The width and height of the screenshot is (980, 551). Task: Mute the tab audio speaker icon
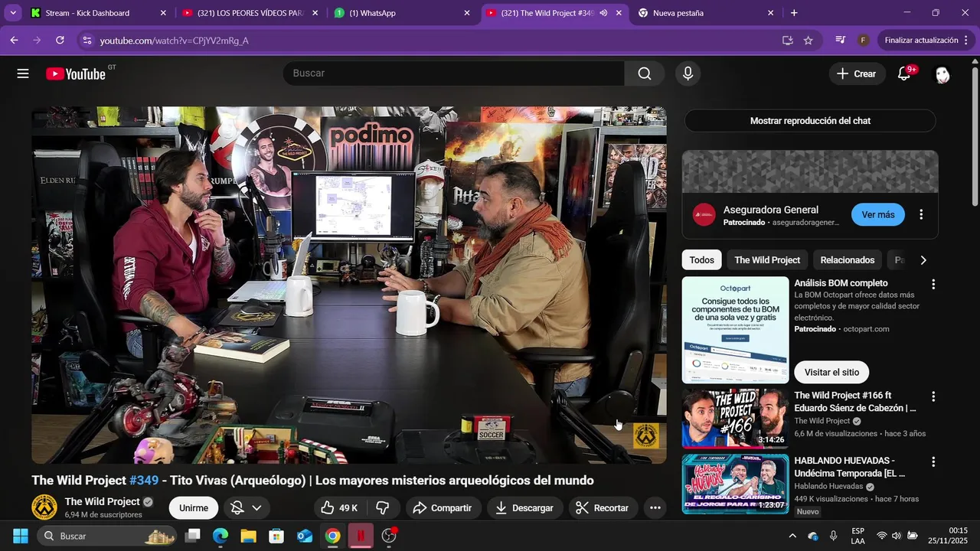pyautogui.click(x=603, y=13)
